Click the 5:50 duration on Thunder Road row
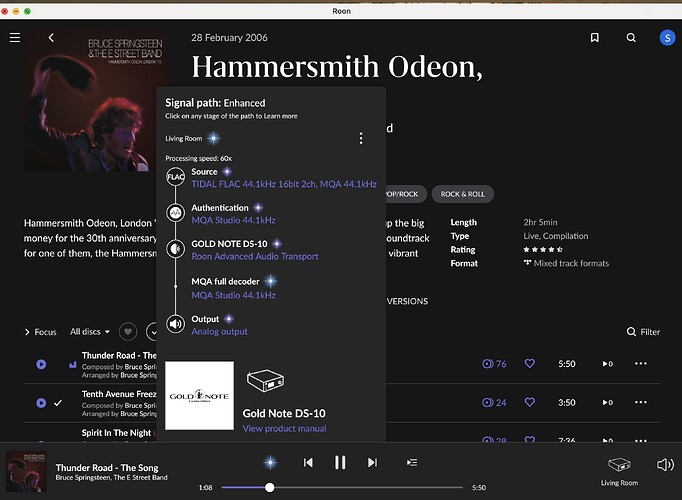The image size is (682, 500). click(x=567, y=364)
